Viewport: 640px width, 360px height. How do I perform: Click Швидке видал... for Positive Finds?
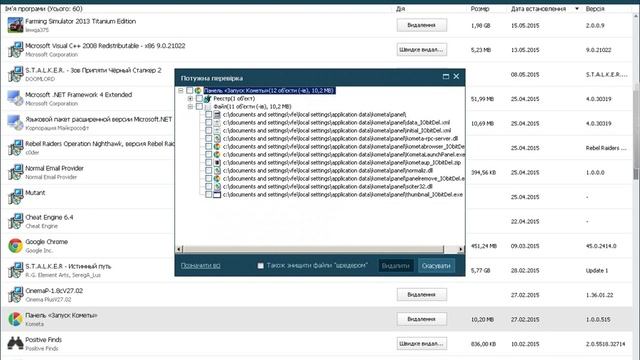(422, 343)
